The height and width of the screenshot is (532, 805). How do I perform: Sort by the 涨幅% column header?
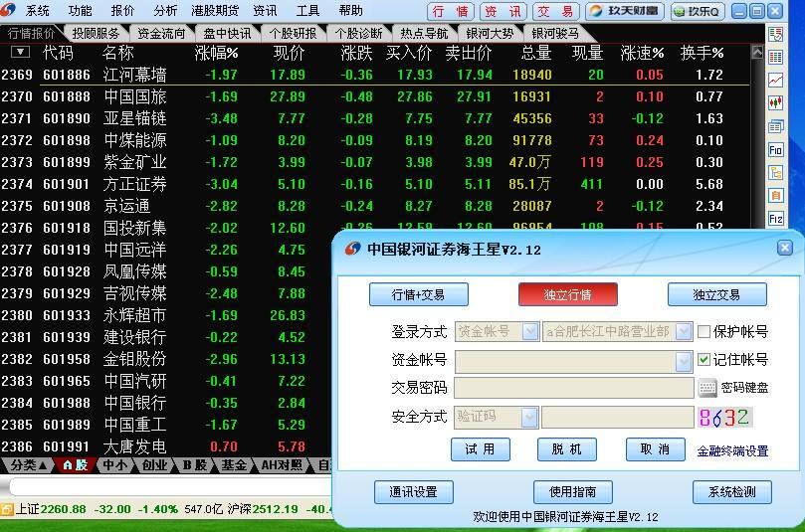[x=216, y=53]
